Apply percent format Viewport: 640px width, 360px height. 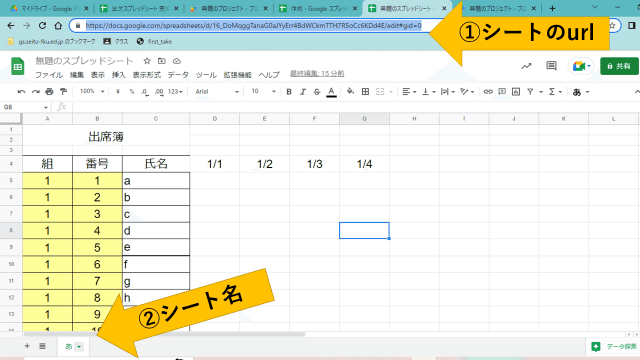point(131,92)
